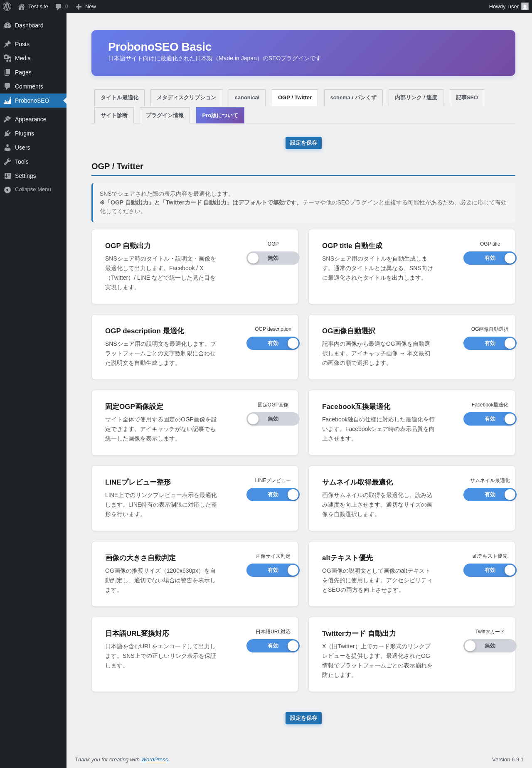Open the comments bubble icon in admin bar
This screenshot has width=532, height=768.
pos(59,7)
